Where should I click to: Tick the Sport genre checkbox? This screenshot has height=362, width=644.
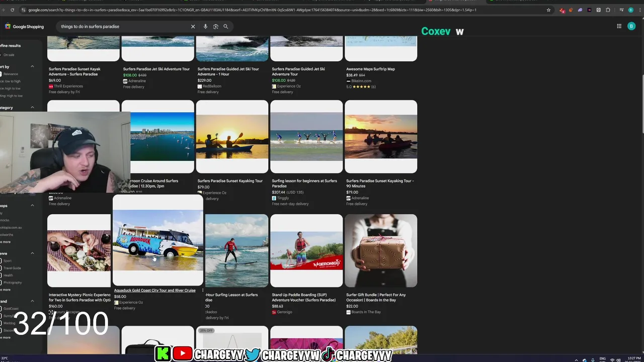[x=1, y=261]
